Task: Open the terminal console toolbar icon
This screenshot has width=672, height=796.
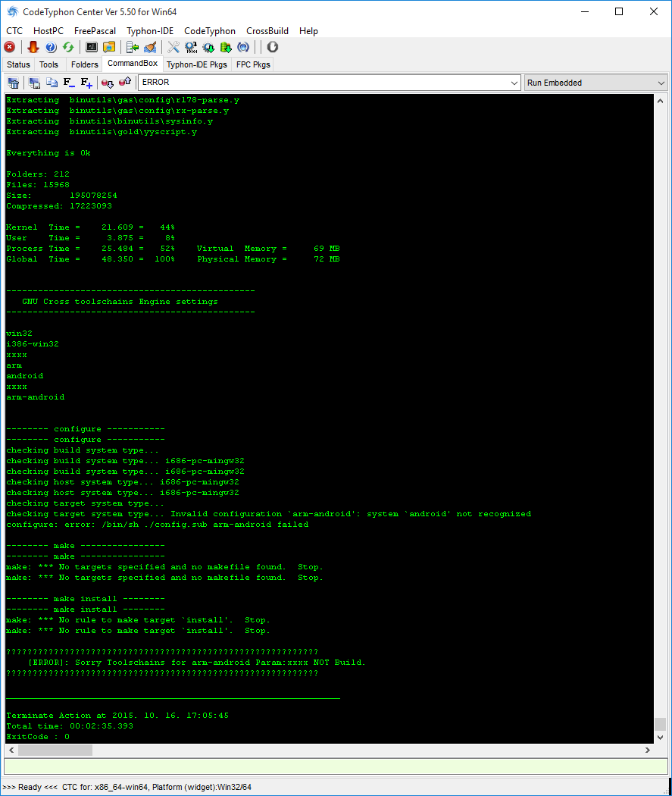Action: coord(91,47)
